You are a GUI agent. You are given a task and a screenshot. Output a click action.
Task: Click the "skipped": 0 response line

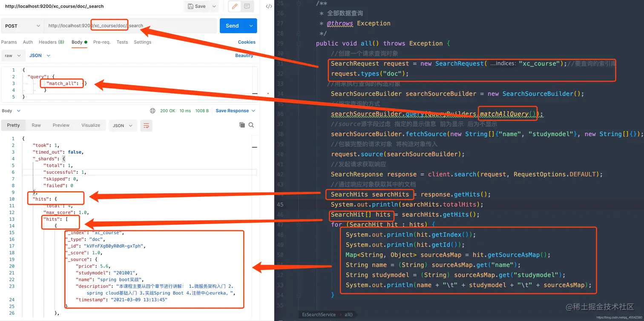[60, 179]
